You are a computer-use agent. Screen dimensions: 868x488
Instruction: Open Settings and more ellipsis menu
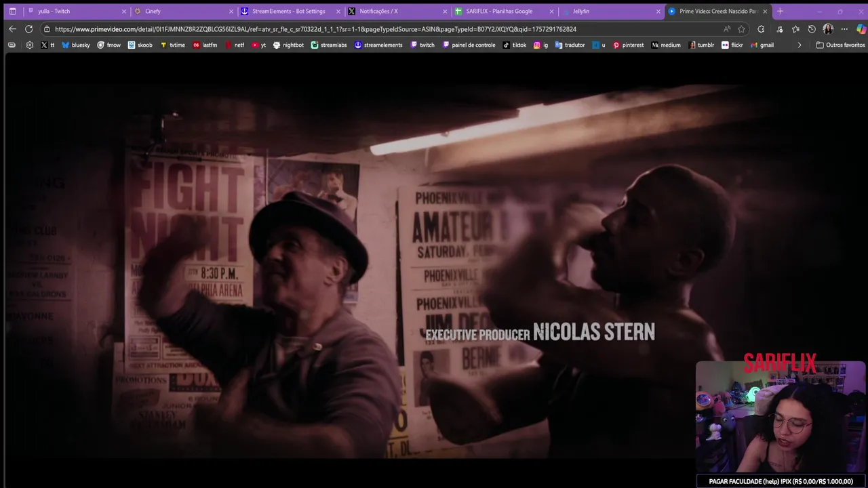(844, 29)
